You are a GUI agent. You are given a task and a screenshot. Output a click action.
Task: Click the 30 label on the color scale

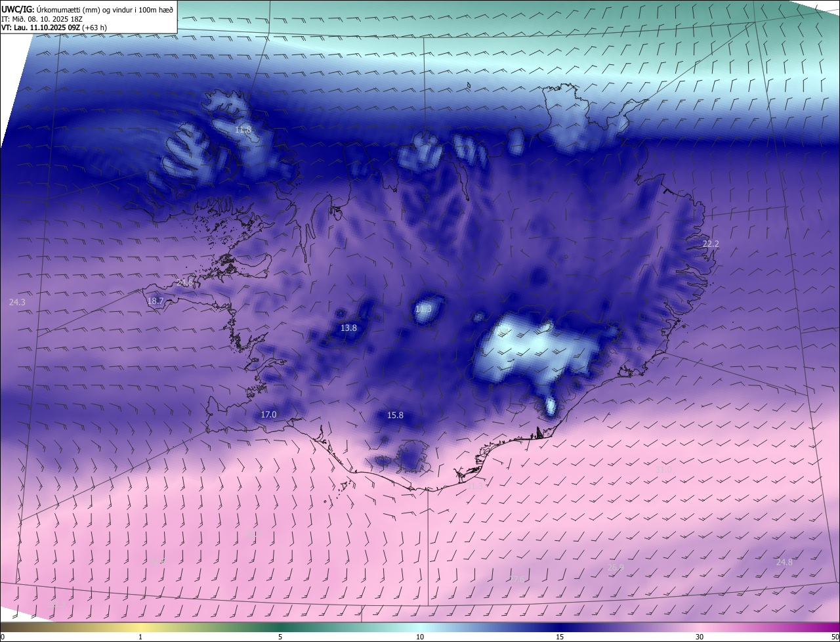point(700,637)
